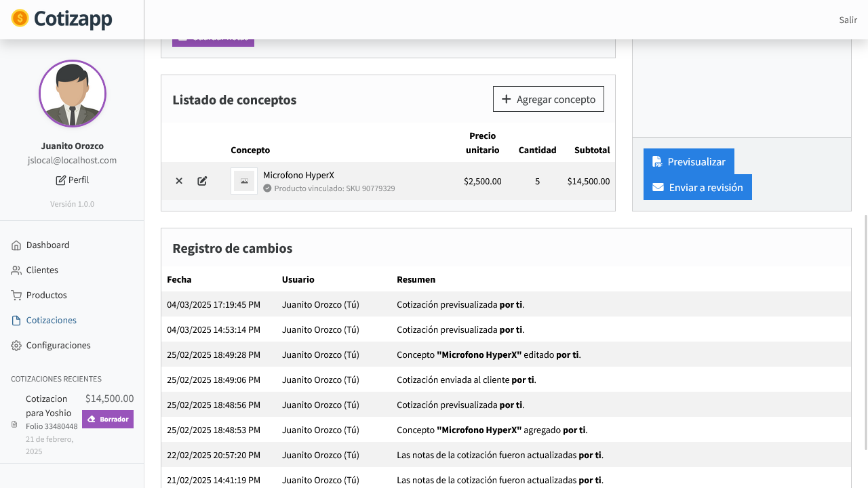Screen dimensions: 868x488
Task: Click the 21/02/2025 14:41:19 PM log date
Action: point(214,480)
